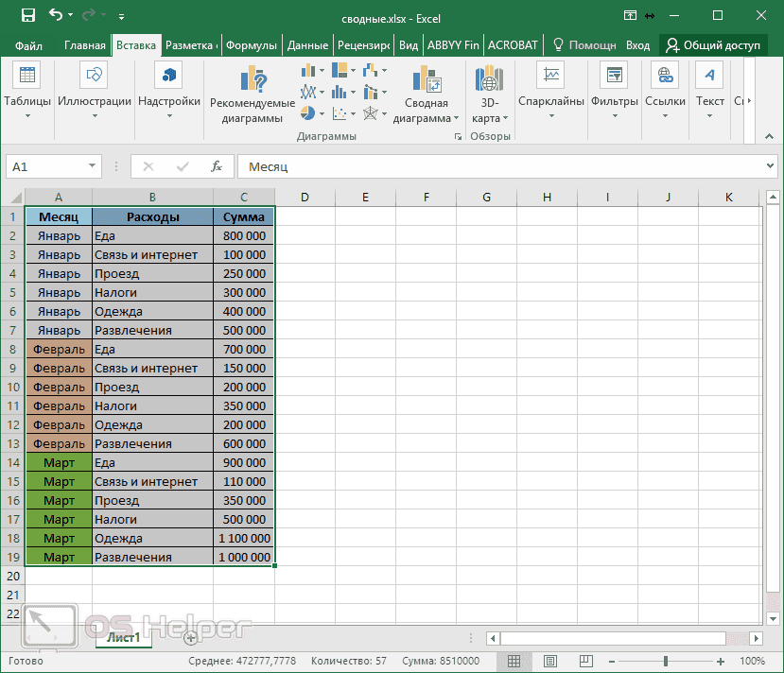The width and height of the screenshot is (784, 673).
Task: Insert a column chart
Action: [308, 70]
